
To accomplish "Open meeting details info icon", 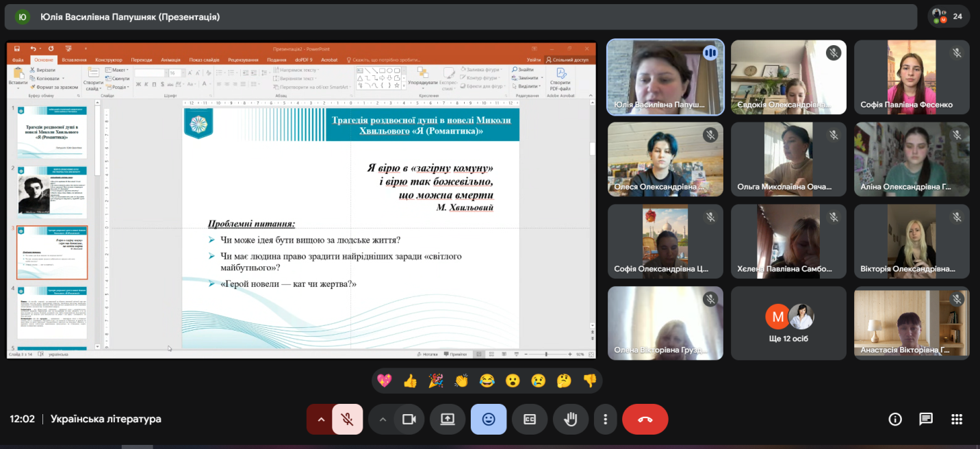I will (x=894, y=419).
